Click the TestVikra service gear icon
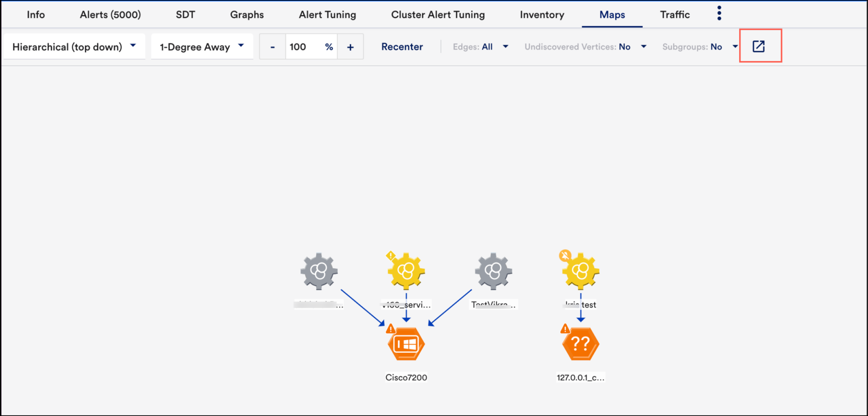The image size is (868, 416). coord(493,270)
